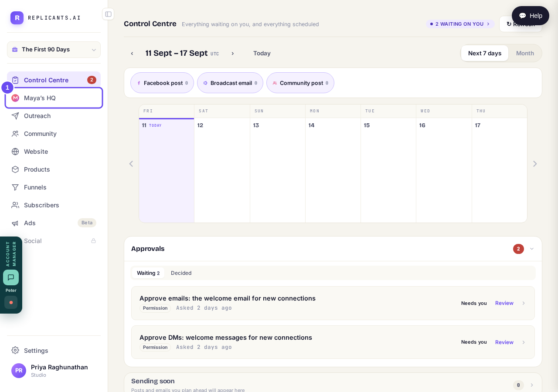
Task: Click Outreach label in sidebar
Action: 37,116
